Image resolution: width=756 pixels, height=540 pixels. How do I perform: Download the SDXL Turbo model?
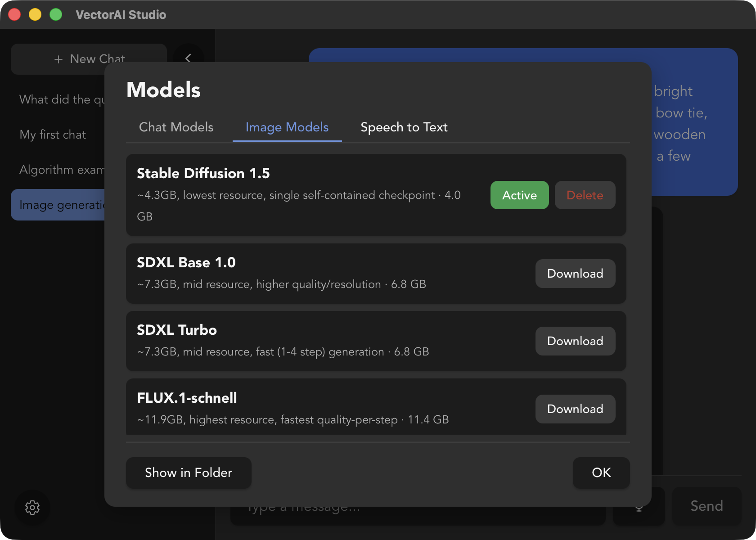[575, 341]
